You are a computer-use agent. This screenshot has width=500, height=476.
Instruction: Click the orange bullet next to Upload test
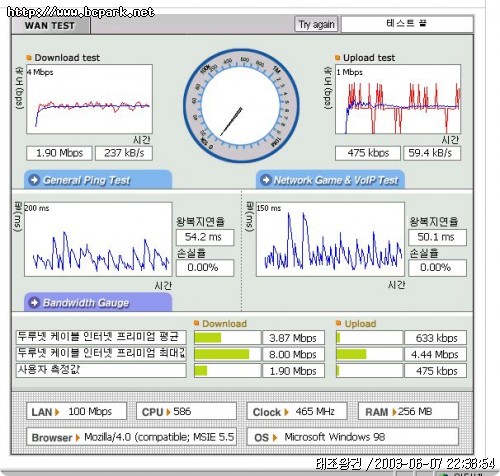(337, 58)
